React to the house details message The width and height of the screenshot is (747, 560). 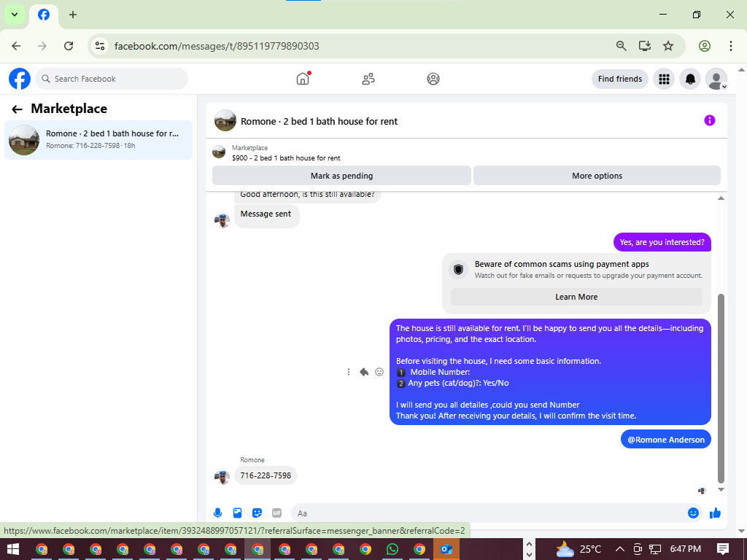click(379, 372)
